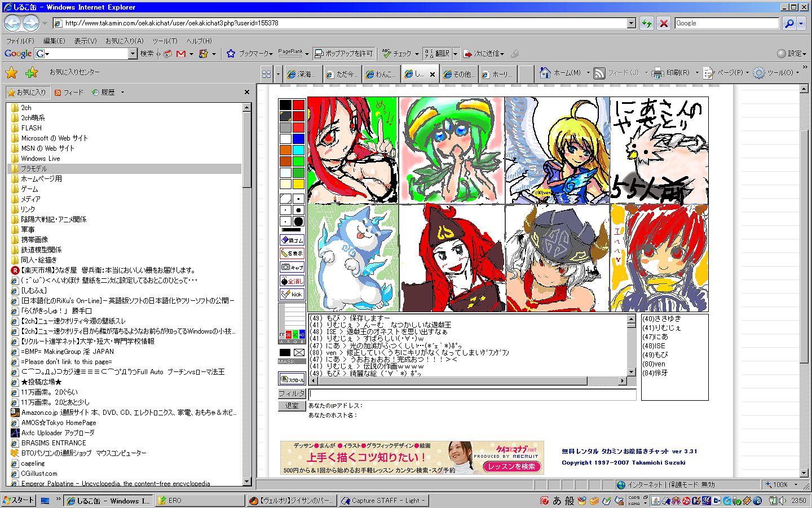
Task: Open the Amazon.co.jp favorites link
Action: pyautogui.click(x=129, y=413)
